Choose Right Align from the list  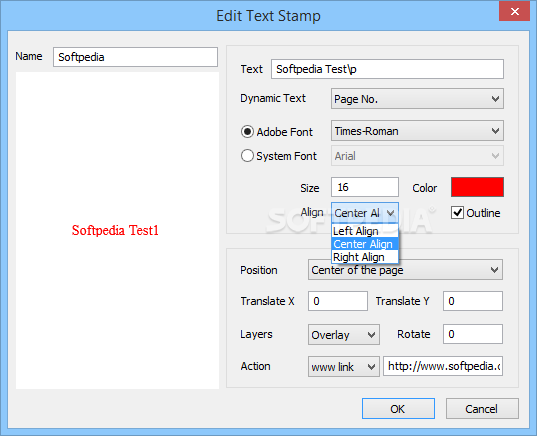click(x=365, y=257)
